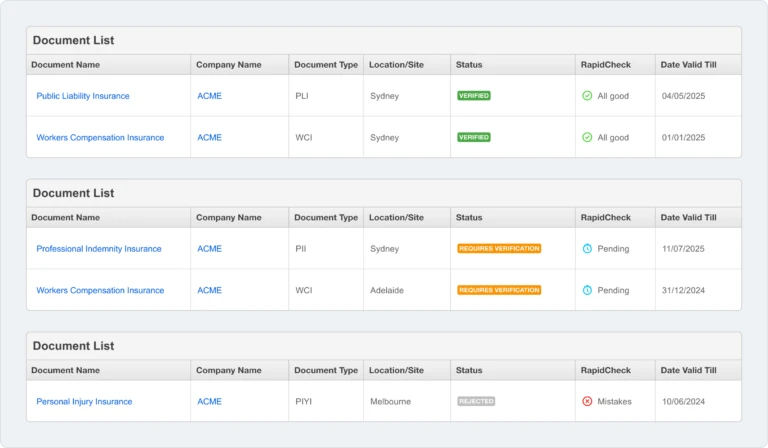Open the Public Liability Insurance document
The width and height of the screenshot is (768, 448).
(x=83, y=96)
